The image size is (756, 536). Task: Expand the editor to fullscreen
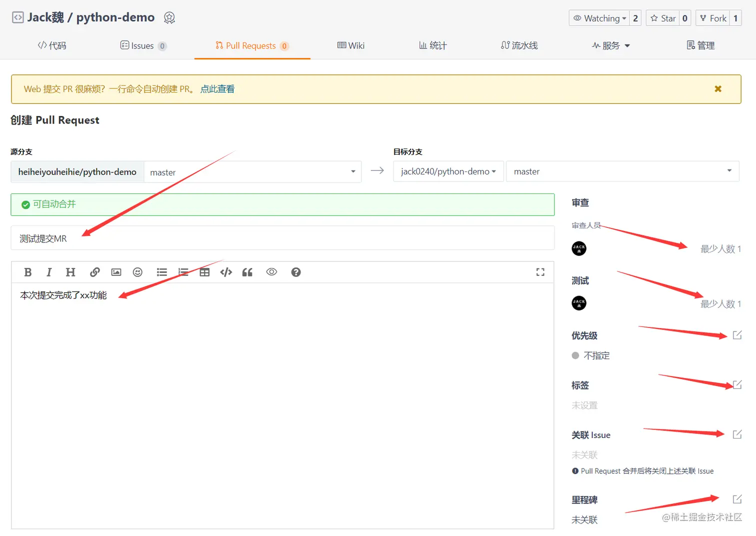coord(540,272)
